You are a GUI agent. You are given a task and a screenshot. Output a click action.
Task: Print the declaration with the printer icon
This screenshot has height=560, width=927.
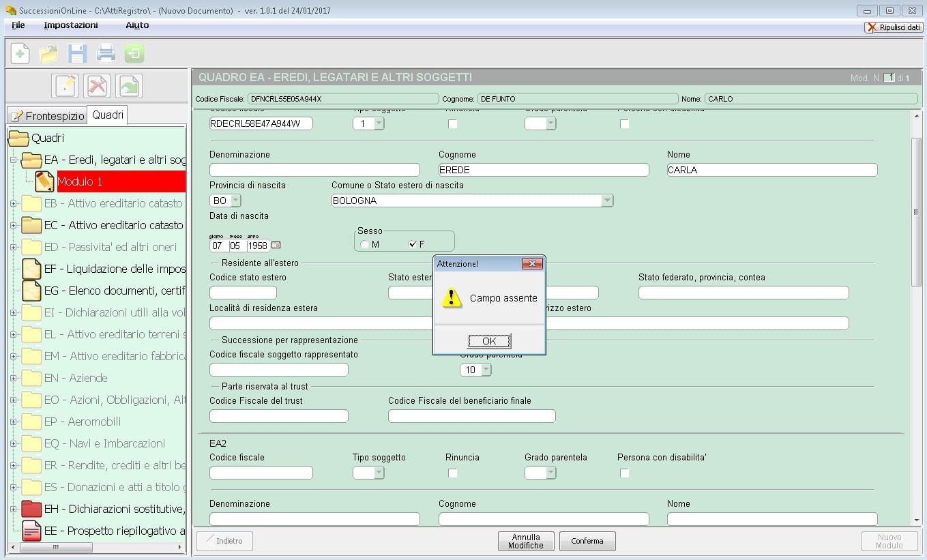[x=105, y=53]
